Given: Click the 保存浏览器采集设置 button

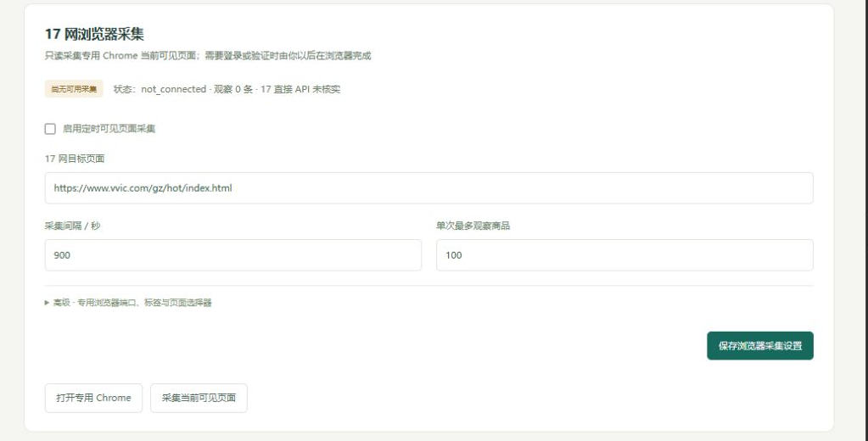Looking at the screenshot, I should tap(760, 346).
